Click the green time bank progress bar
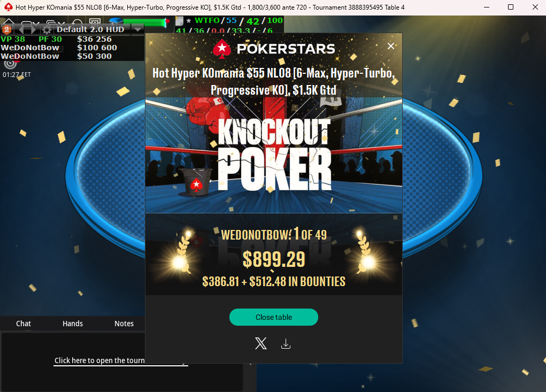The width and height of the screenshot is (546, 392). (x=144, y=22)
